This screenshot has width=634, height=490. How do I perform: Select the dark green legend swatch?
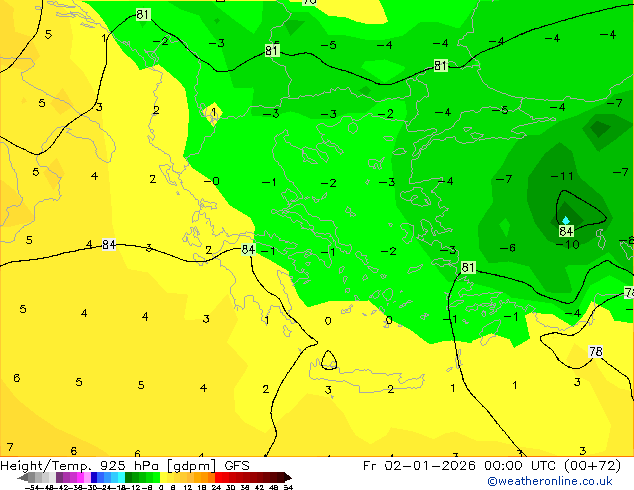pos(129,477)
